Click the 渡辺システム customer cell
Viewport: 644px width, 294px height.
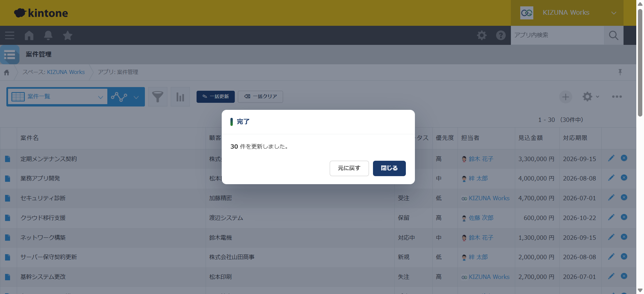click(300, 218)
